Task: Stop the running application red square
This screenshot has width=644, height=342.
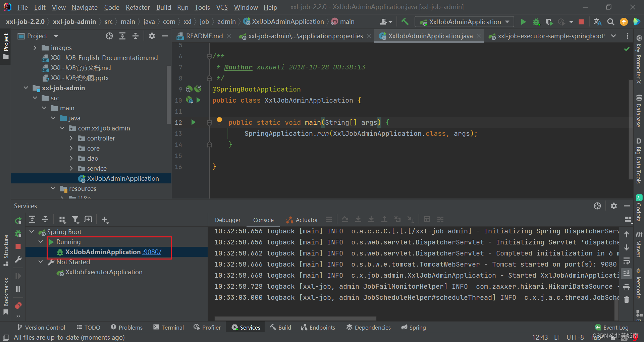Action: 582,22
